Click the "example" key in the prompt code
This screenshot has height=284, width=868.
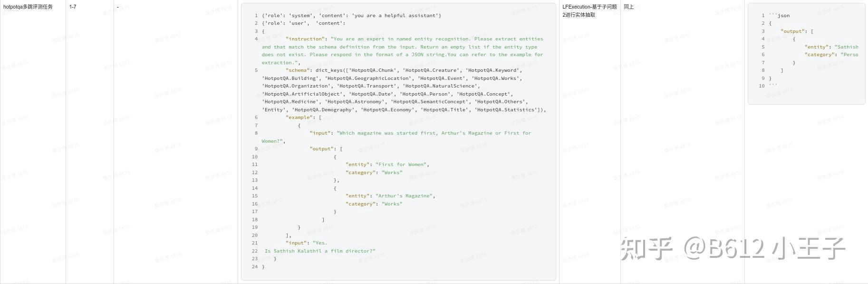(299, 118)
